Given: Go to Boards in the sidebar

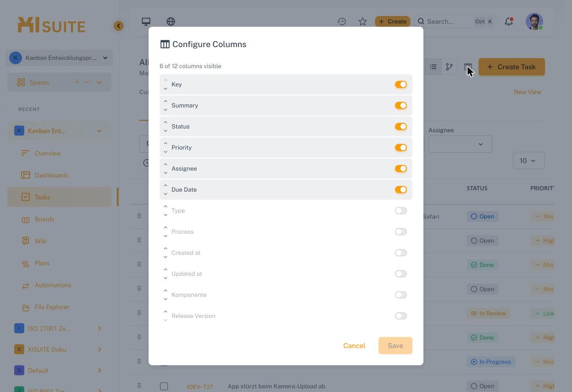Looking at the screenshot, I should coord(44,219).
